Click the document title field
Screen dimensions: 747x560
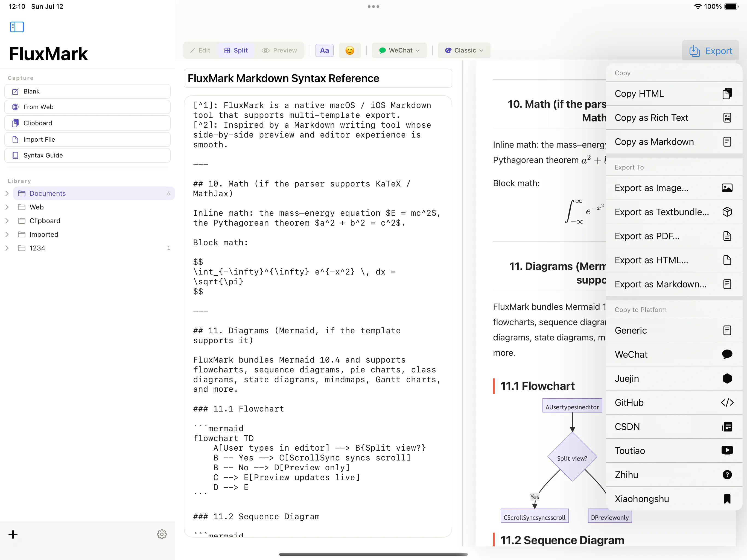[x=318, y=78]
